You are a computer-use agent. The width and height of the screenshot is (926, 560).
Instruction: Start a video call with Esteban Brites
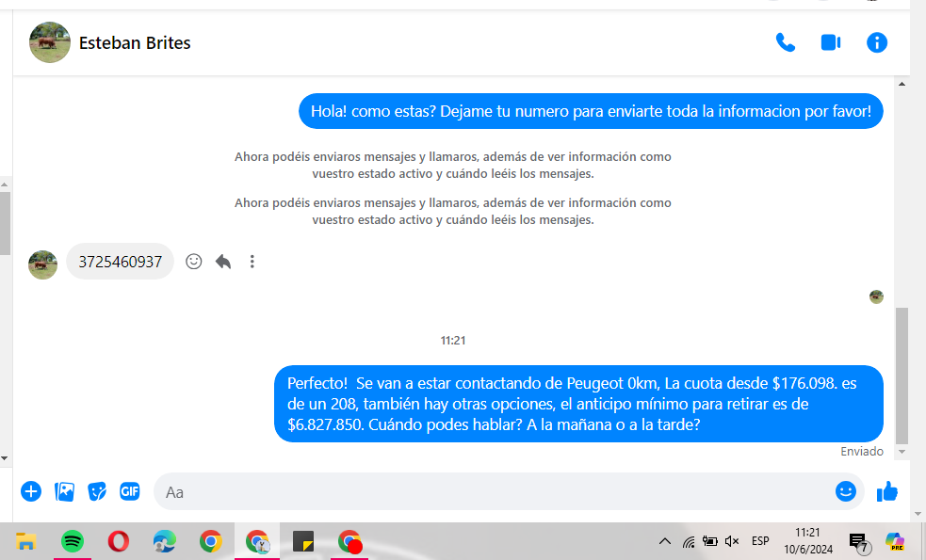click(830, 42)
